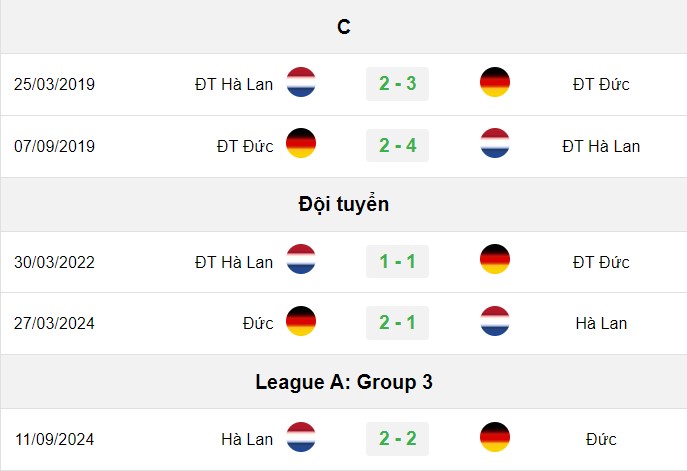Click Germany flag in 25/03/2019 match
This screenshot has height=471, width=687.
[495, 82]
